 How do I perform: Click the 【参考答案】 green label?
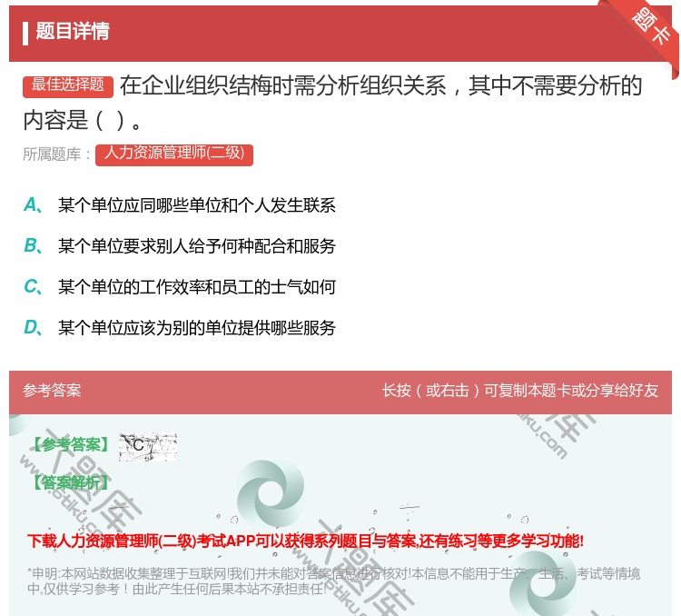(71, 444)
